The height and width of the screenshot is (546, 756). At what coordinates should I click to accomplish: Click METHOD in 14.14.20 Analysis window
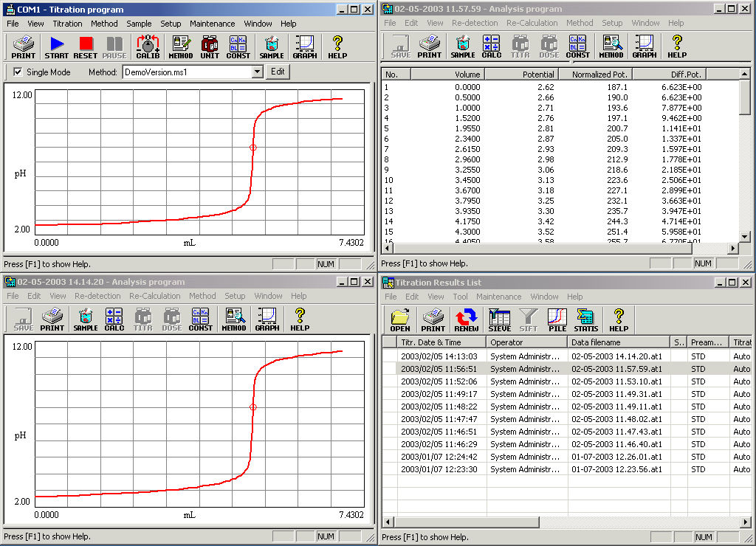[x=234, y=319]
